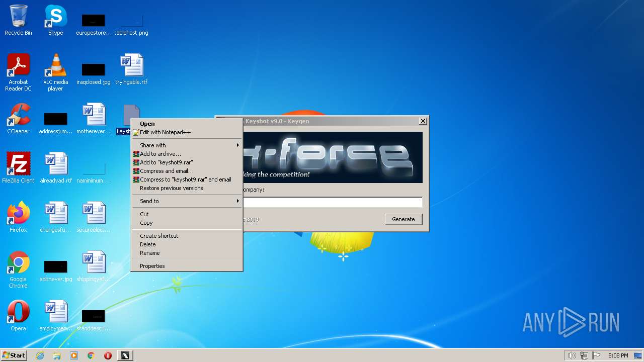Select Add to "keyshot9.rar"
The height and width of the screenshot is (362, 644).
pos(187,162)
